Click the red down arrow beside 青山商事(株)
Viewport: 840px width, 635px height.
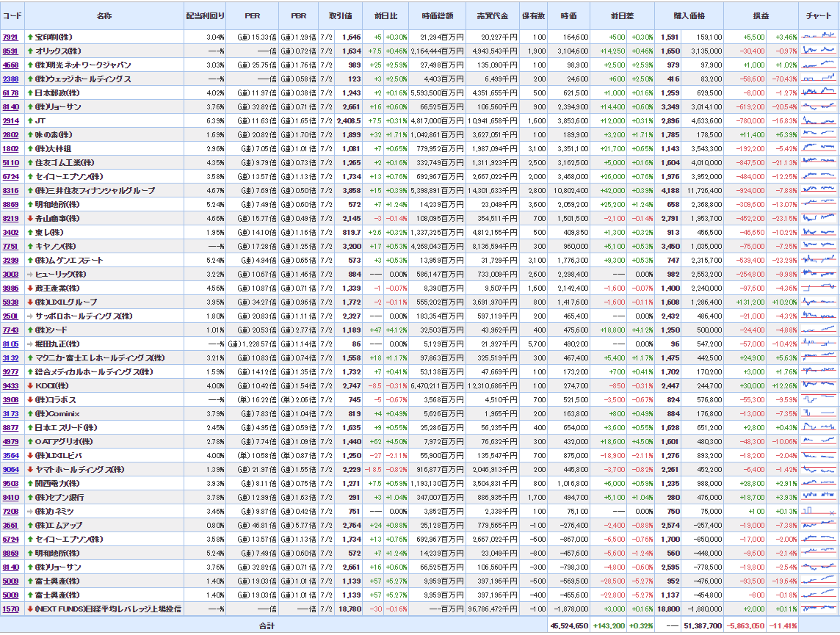click(x=30, y=218)
